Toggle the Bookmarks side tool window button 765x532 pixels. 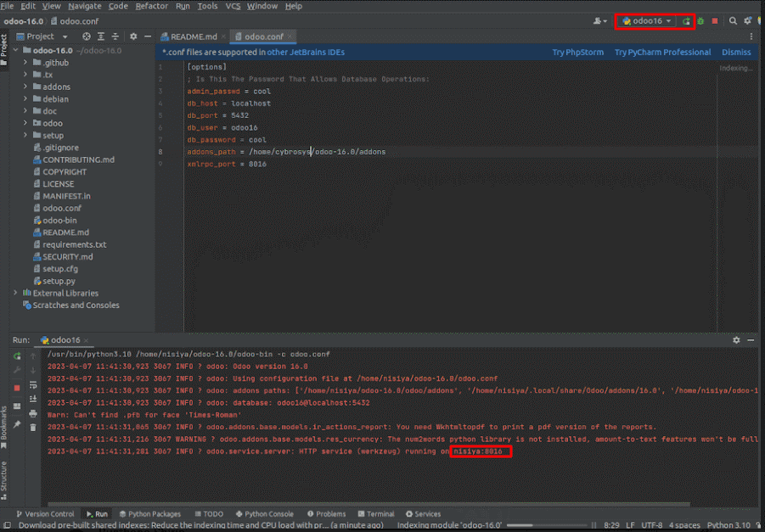[4, 427]
